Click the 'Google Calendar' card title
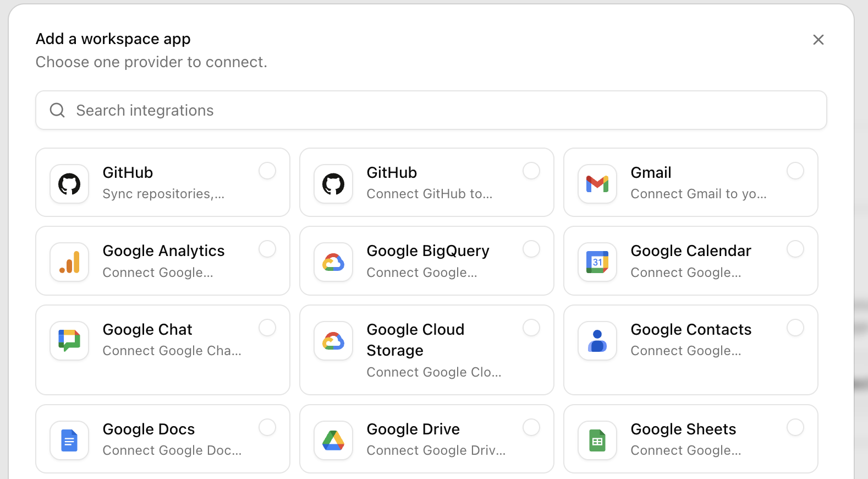Image resolution: width=868 pixels, height=479 pixels. 691,251
